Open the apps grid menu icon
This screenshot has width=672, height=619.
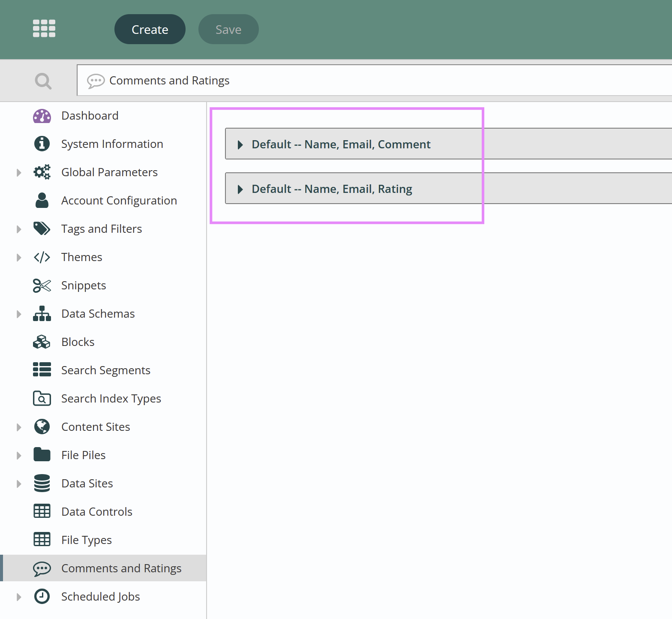pyautogui.click(x=44, y=29)
